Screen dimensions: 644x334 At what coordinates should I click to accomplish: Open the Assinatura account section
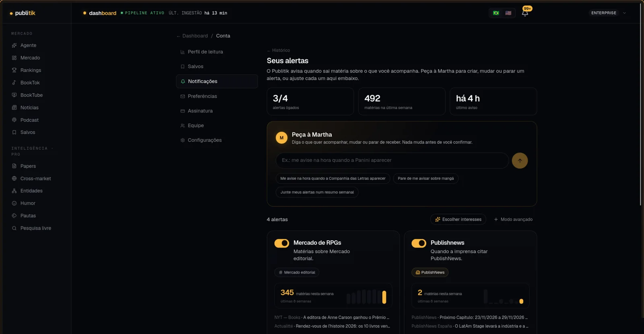(217, 111)
